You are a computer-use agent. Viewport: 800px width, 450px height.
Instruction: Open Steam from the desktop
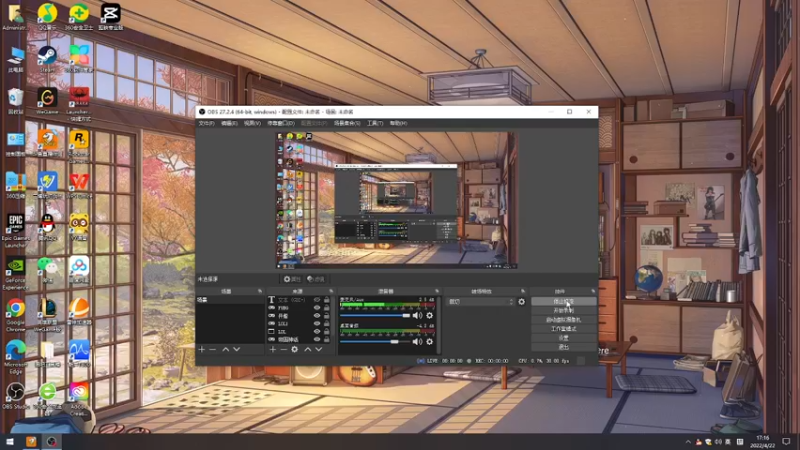[x=47, y=58]
